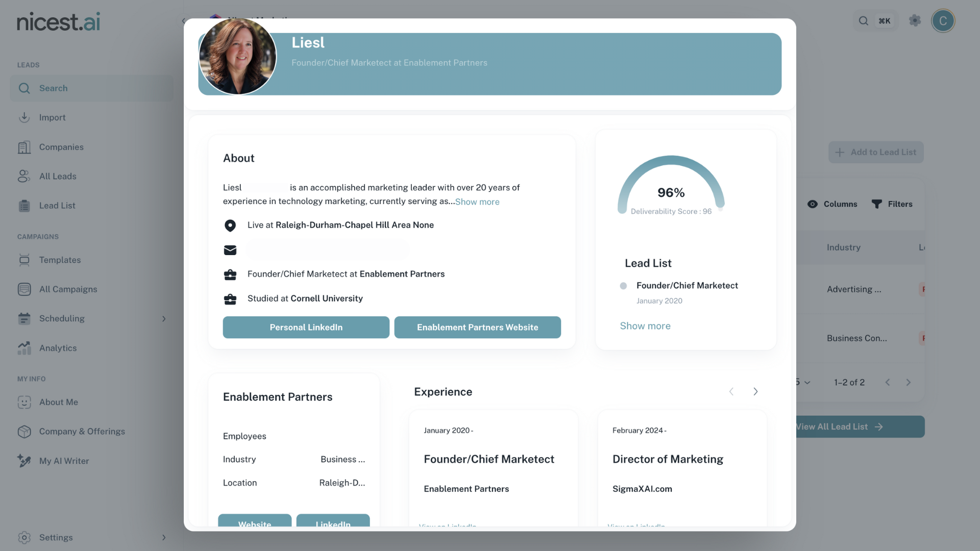The height and width of the screenshot is (551, 980).
Task: Click the redacted email field
Action: click(x=328, y=250)
